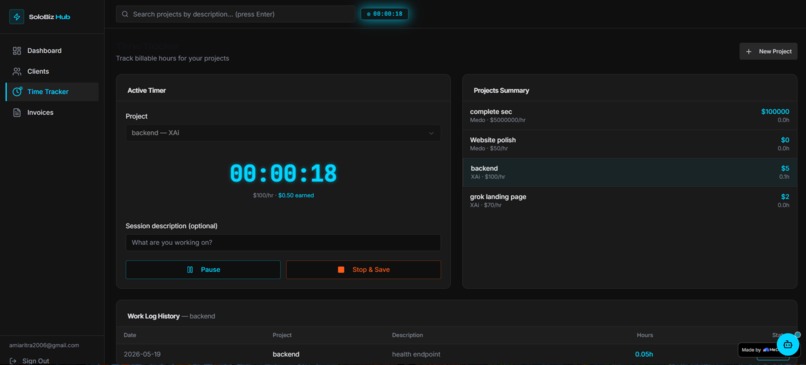Click the $2 amount for grok landing page

tap(785, 196)
